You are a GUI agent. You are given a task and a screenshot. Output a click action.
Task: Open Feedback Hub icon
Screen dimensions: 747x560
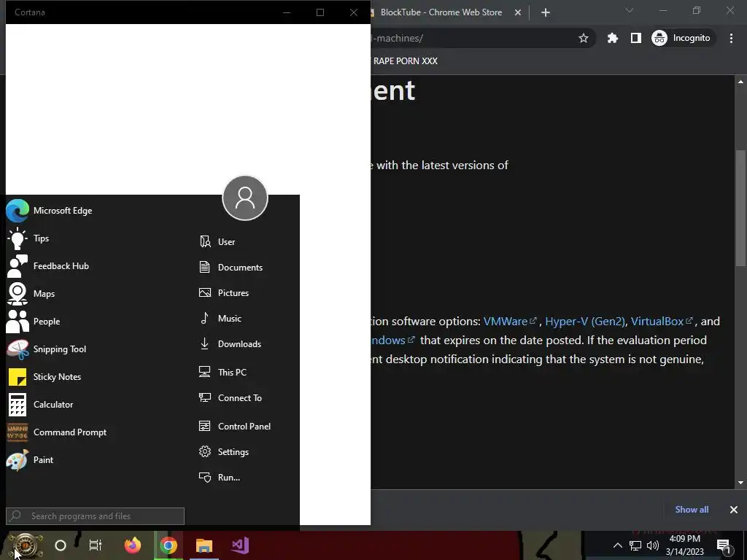pos(18,265)
